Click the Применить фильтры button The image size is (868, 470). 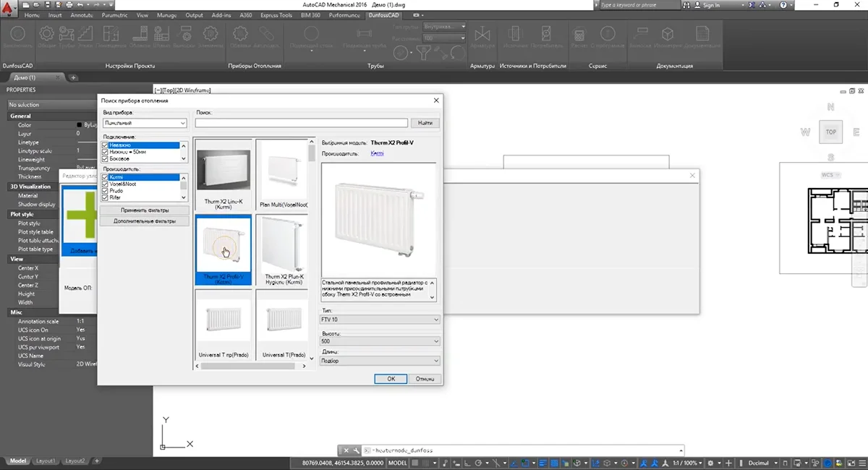(145, 210)
